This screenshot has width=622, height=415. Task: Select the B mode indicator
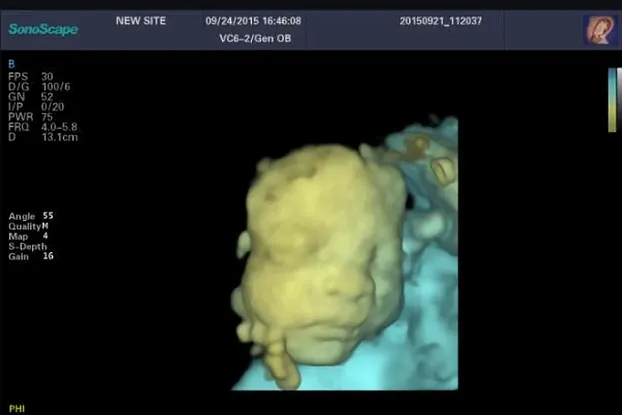tap(11, 65)
